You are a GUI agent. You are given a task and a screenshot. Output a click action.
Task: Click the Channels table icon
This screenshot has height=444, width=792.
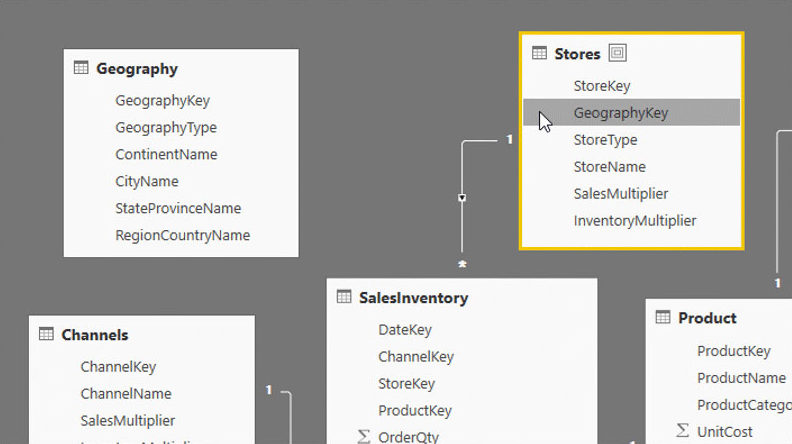[46, 334]
